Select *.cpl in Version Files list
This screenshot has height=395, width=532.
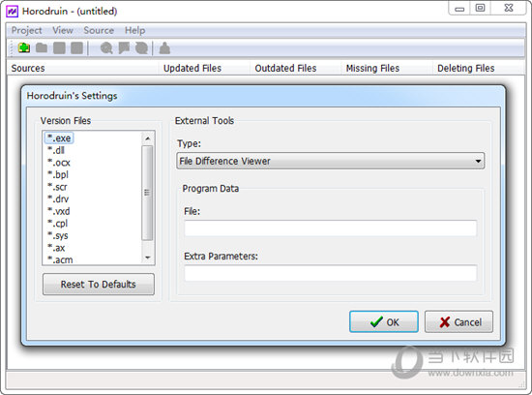tap(58, 224)
